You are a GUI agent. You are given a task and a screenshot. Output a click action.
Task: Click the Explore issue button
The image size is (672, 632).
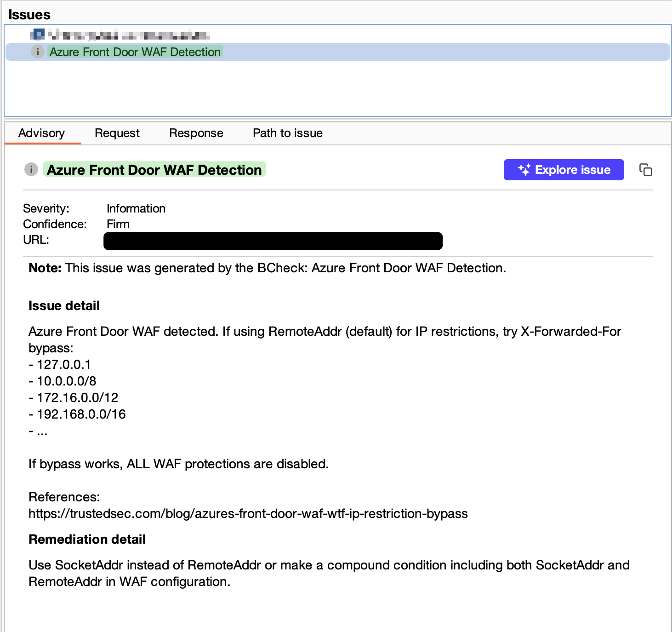[564, 170]
